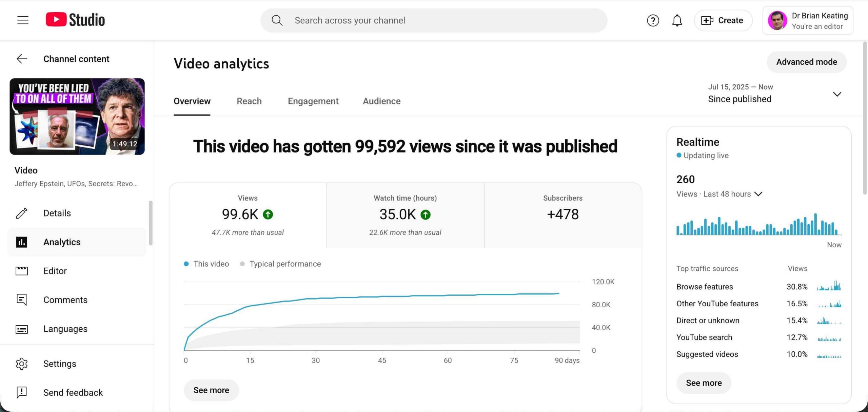Image resolution: width=868 pixels, height=412 pixels.
Task: Click the Advanced mode button
Action: tap(806, 62)
